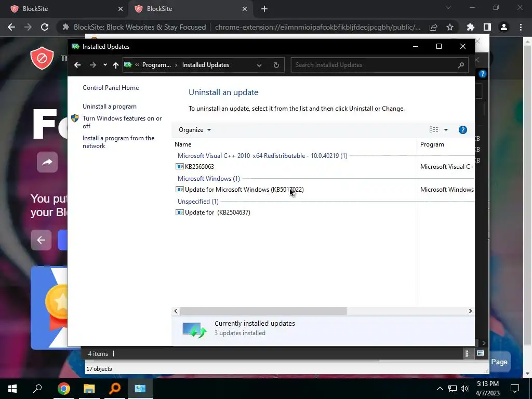
Task: Go forward in Installed Updates window
Action: [x=92, y=65]
